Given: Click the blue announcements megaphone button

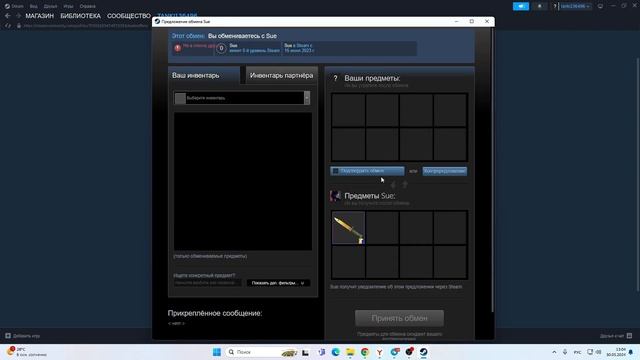Looking at the screenshot, I should (x=521, y=6).
